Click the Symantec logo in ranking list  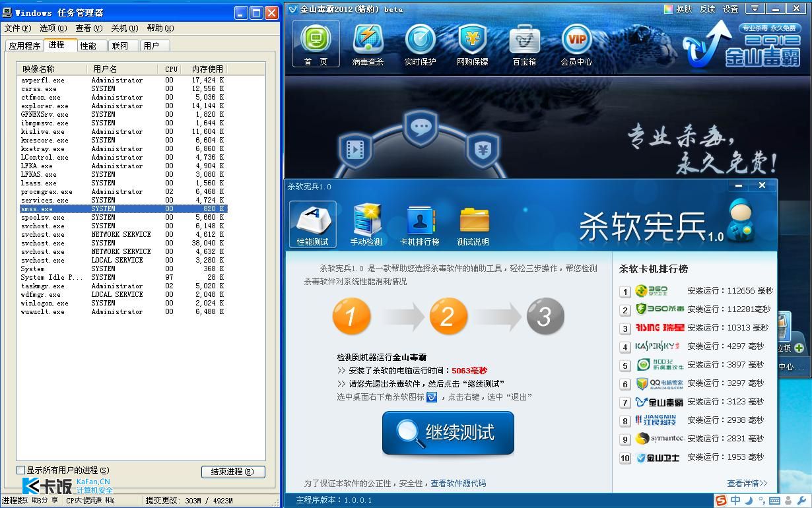(660, 438)
